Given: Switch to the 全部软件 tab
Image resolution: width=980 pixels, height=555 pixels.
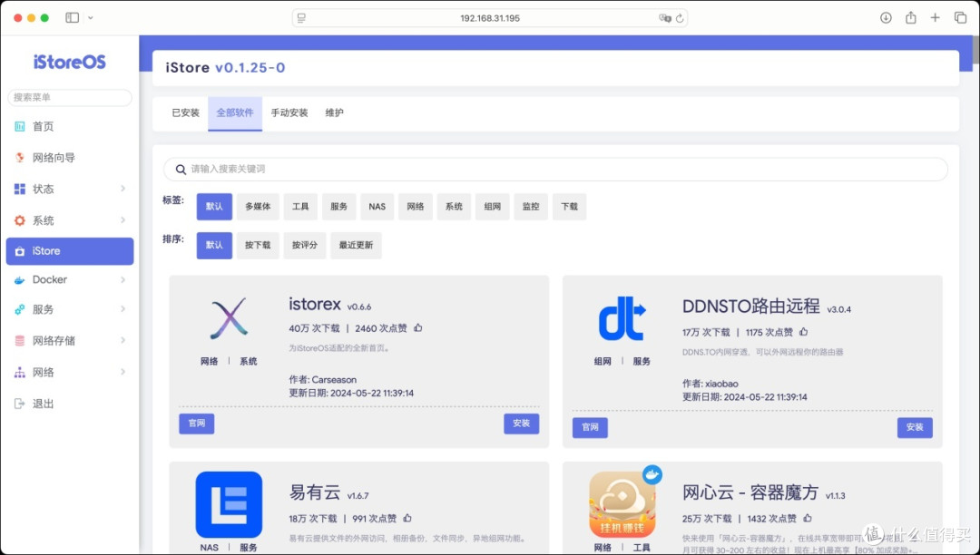Looking at the screenshot, I should point(235,113).
